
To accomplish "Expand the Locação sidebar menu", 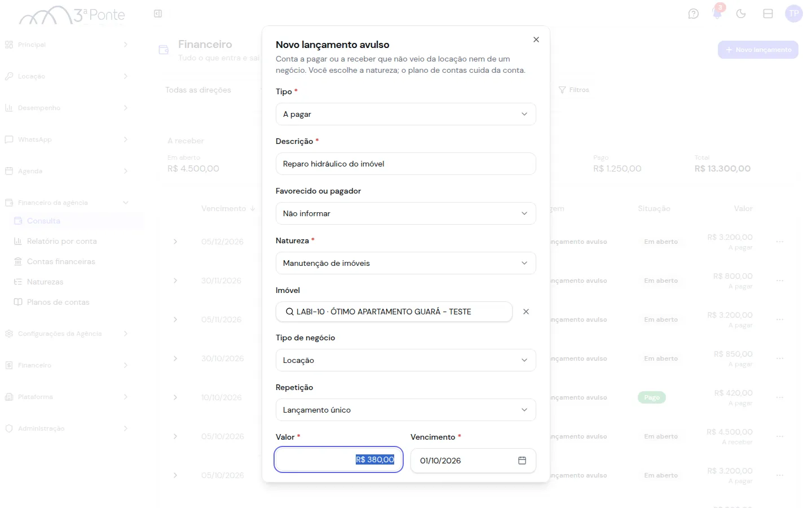I will pos(67,76).
